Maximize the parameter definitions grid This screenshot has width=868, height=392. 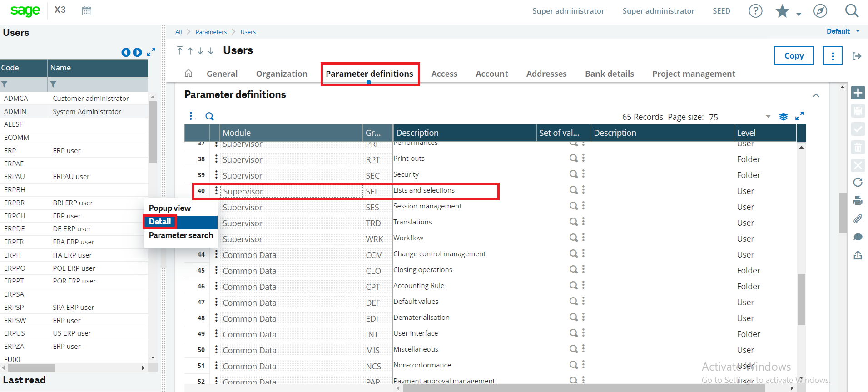click(x=799, y=116)
